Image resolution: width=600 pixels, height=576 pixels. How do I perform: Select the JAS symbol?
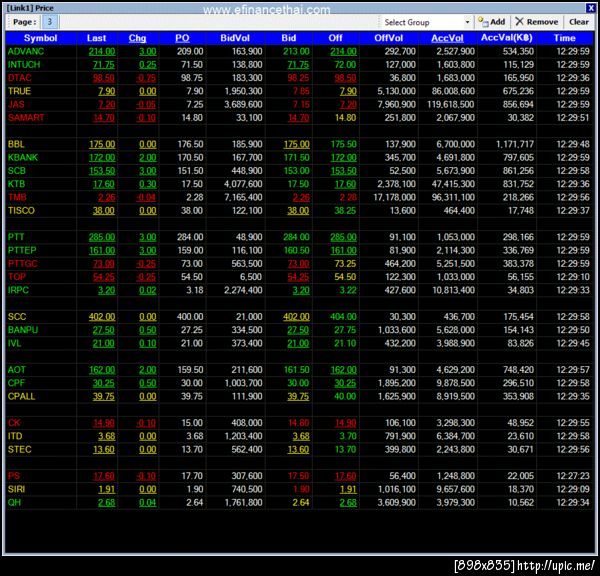coord(16,104)
